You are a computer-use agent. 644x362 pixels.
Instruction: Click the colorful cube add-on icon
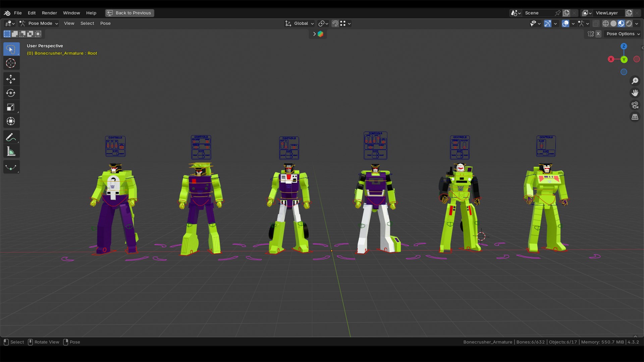tap(320, 34)
